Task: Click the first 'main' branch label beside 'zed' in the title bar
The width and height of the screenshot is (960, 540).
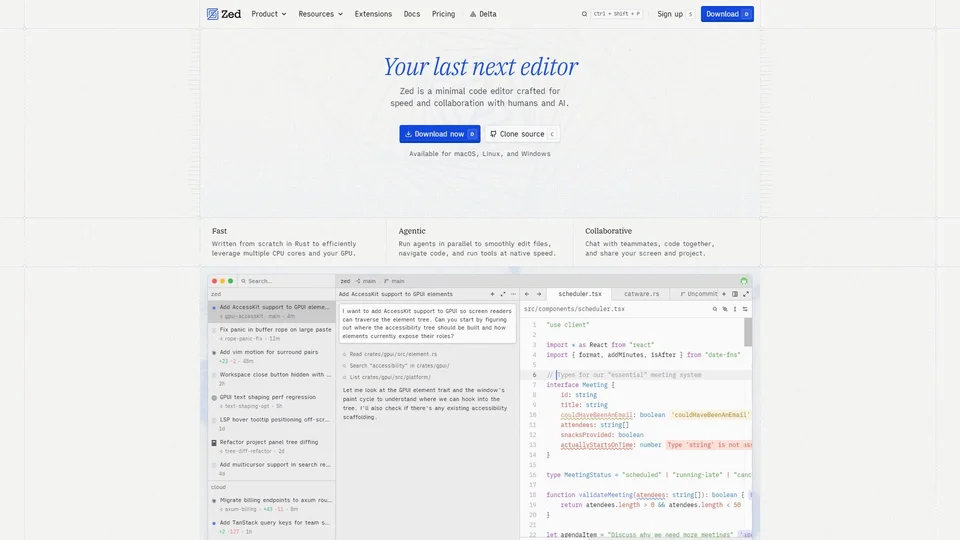Action: tap(366, 281)
